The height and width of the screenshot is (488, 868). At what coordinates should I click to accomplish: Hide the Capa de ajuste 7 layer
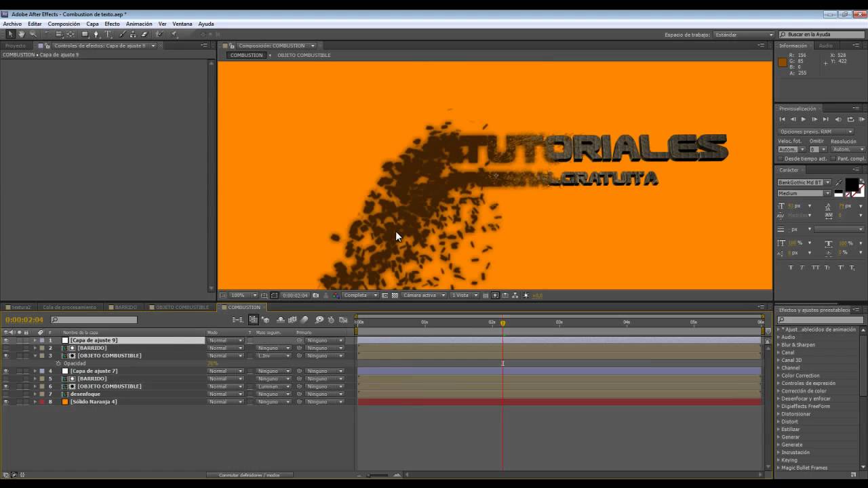click(6, 371)
